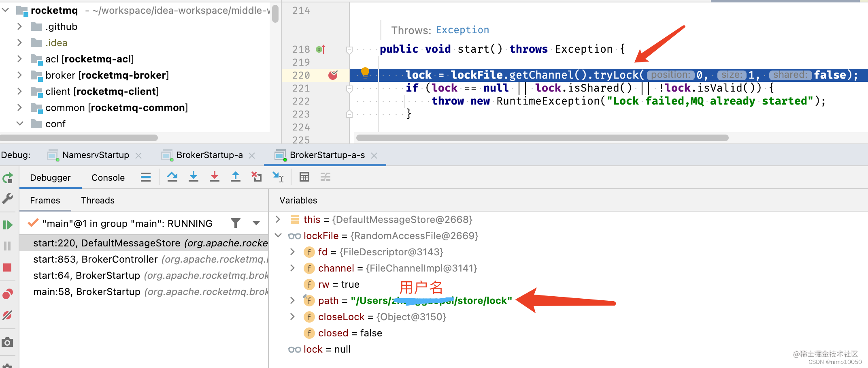The image size is (868, 368).
Task: Select the Frames tab
Action: 45,200
